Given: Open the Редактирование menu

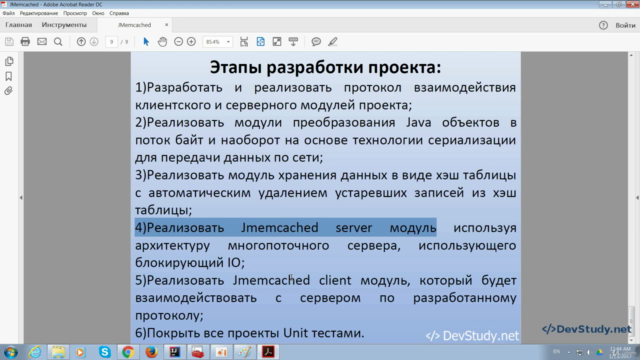Looking at the screenshot, I should click(x=39, y=13).
